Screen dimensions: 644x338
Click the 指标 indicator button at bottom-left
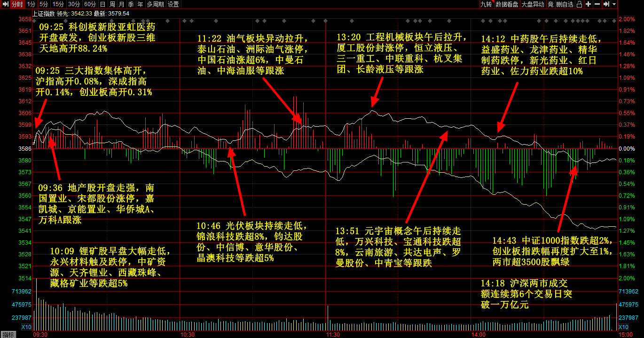pos(8,334)
